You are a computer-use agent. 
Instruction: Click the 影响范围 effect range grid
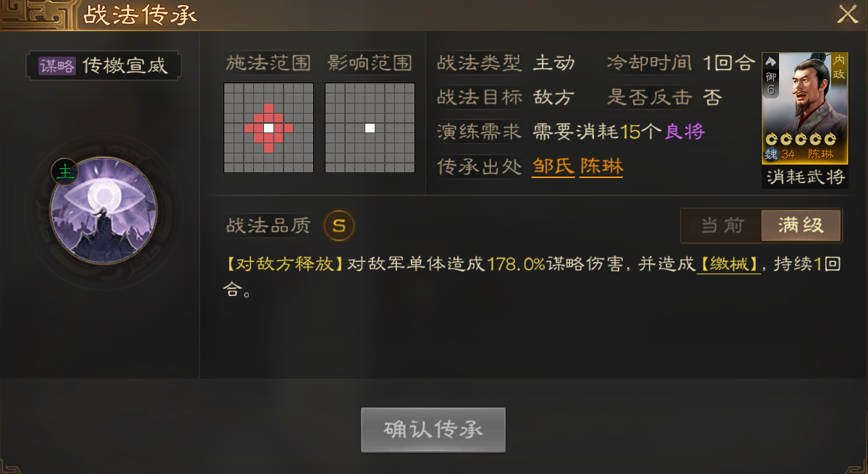370,127
